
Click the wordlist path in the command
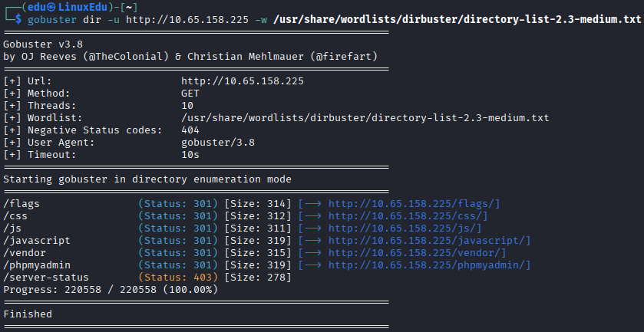click(457, 19)
